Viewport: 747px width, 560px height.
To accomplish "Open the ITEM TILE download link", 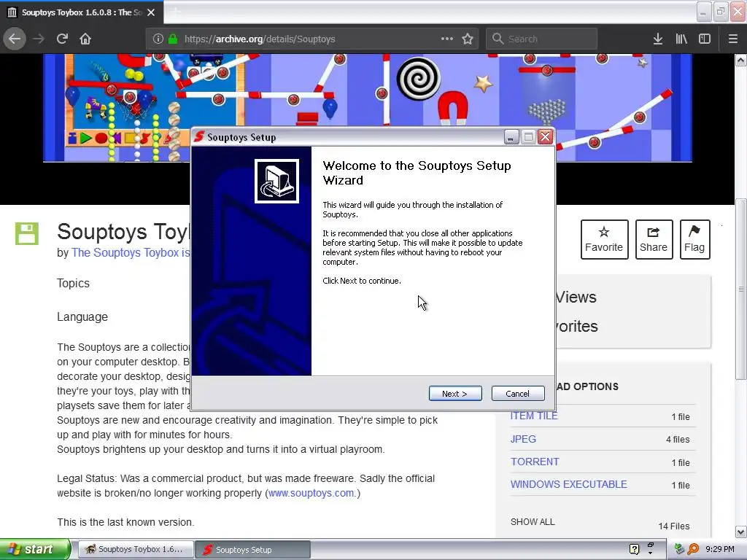I will pyautogui.click(x=533, y=416).
